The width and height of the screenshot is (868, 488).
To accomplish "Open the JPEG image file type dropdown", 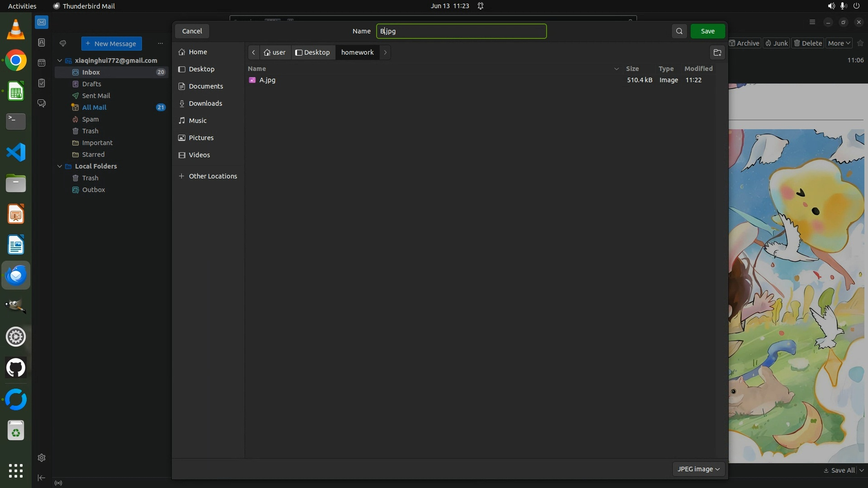I will click(x=698, y=469).
